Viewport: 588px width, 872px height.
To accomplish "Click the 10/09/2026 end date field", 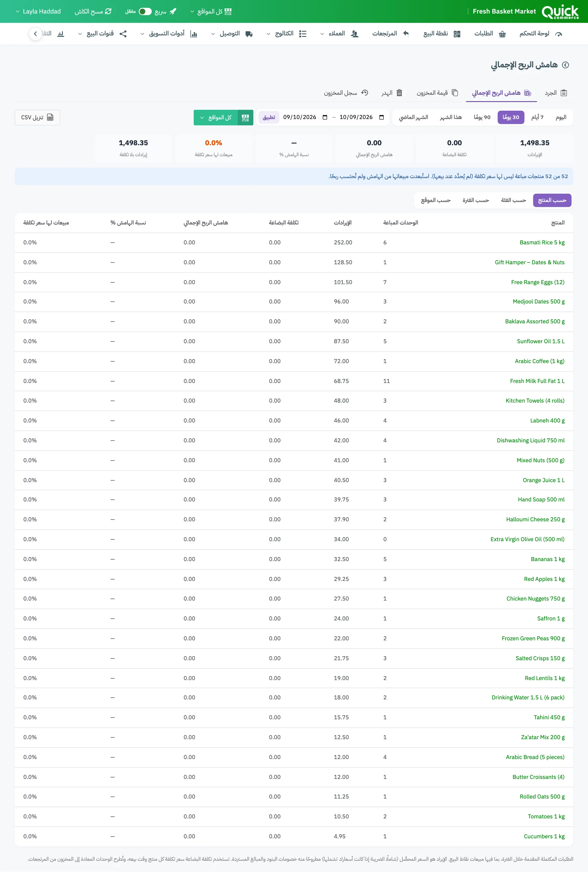I will 362,117.
